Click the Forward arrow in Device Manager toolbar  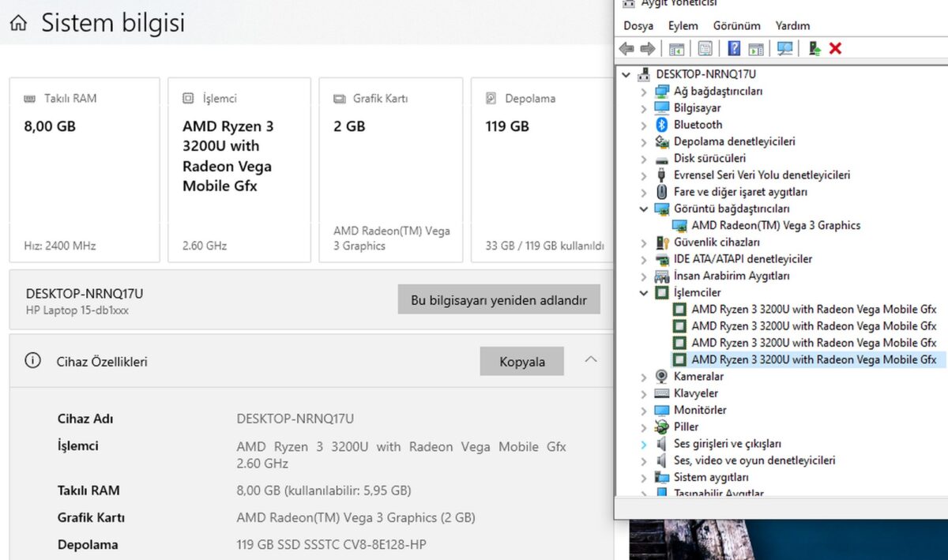click(x=648, y=49)
